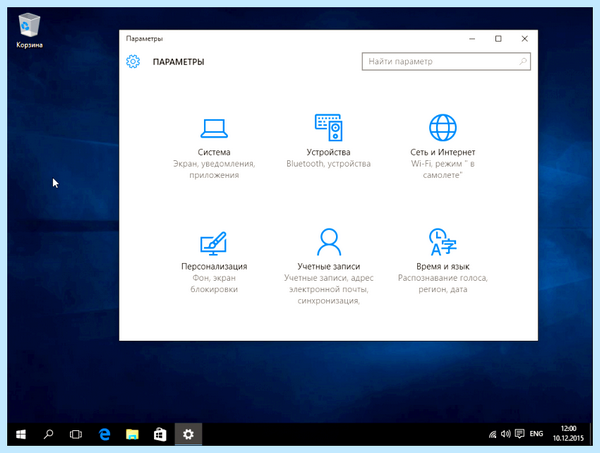Click the Settings gear taskbar button
The width and height of the screenshot is (600, 453).
188,434
